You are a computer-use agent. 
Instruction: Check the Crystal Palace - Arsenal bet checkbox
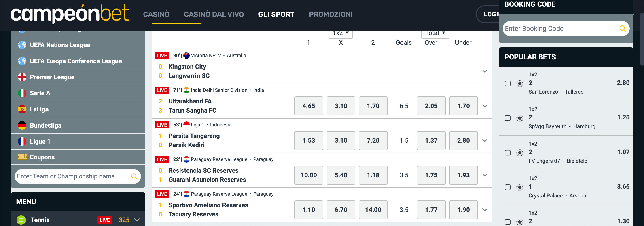tap(508, 187)
